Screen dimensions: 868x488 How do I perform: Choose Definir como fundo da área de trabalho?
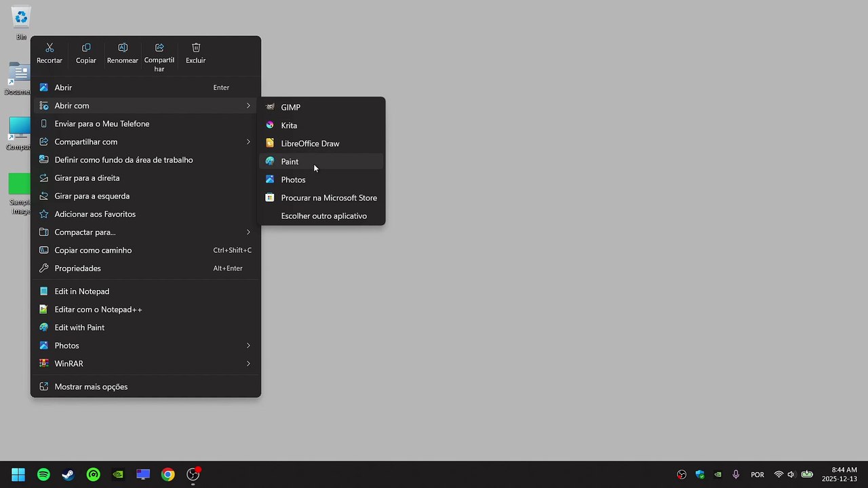(146, 160)
